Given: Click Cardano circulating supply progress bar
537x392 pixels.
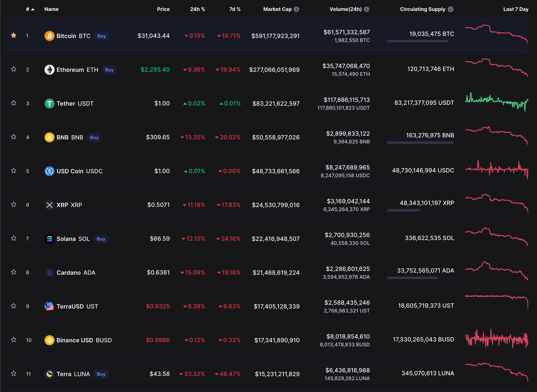Looking at the screenshot, I should (x=420, y=278).
